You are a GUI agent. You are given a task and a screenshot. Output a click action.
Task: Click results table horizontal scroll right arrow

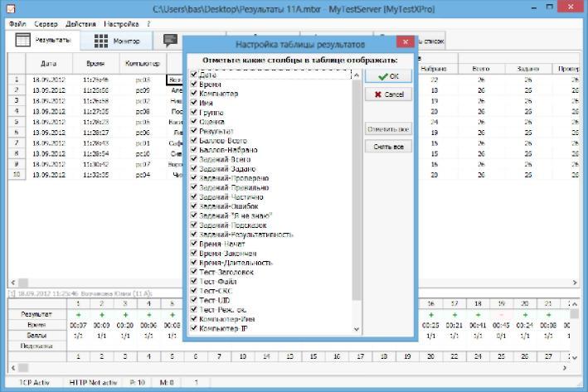575,283
